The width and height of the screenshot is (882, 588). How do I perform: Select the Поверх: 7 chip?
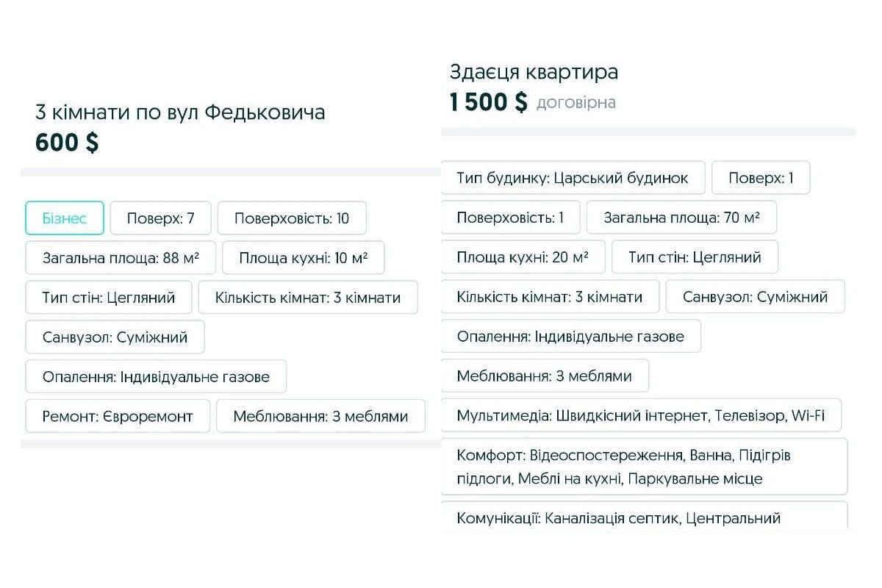click(x=160, y=218)
